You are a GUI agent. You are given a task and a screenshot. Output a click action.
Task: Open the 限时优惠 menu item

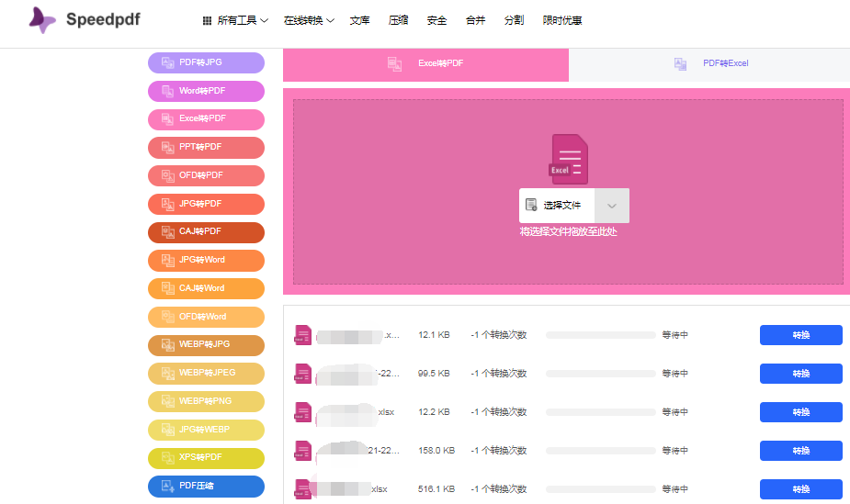pos(562,20)
